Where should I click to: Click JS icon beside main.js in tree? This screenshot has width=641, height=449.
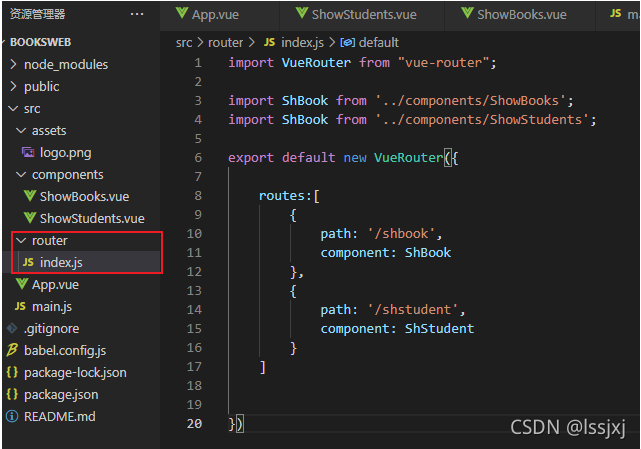pyautogui.click(x=20, y=306)
